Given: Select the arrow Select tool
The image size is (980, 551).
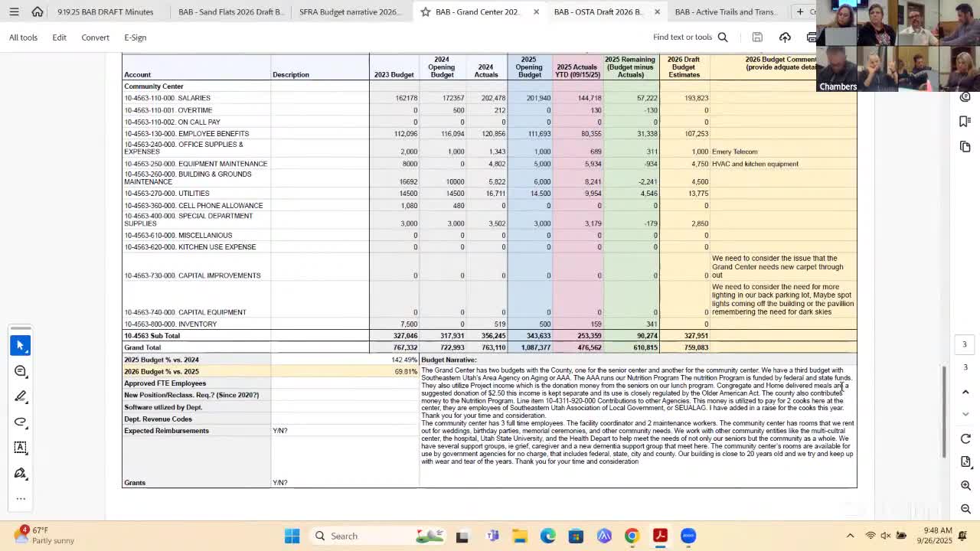Looking at the screenshot, I should coord(21,346).
